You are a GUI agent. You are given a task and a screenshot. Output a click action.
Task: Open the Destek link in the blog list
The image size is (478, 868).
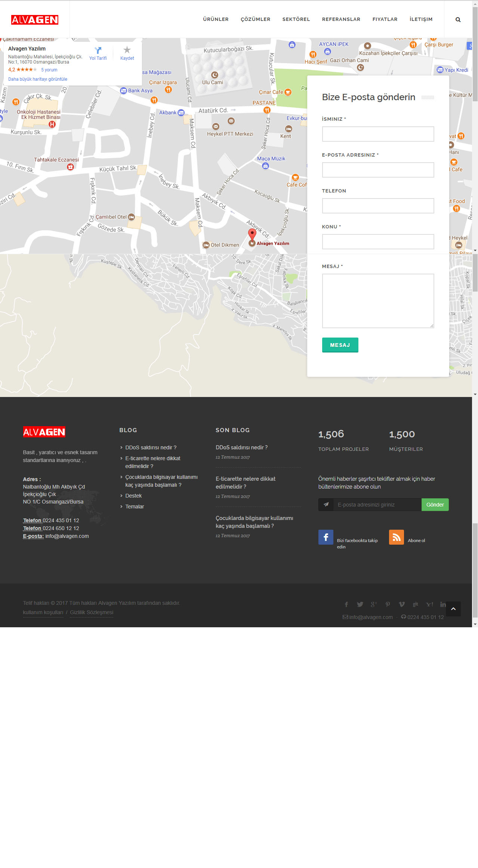click(133, 496)
